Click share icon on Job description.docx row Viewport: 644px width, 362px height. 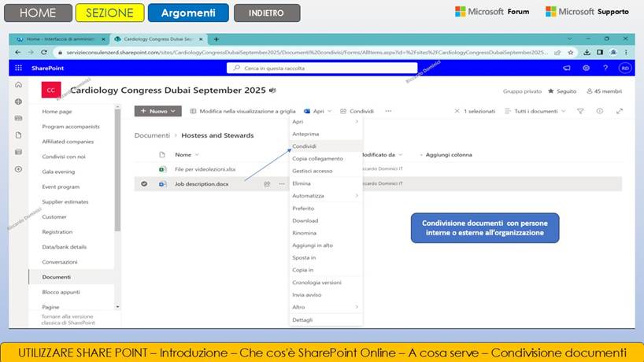click(x=267, y=184)
